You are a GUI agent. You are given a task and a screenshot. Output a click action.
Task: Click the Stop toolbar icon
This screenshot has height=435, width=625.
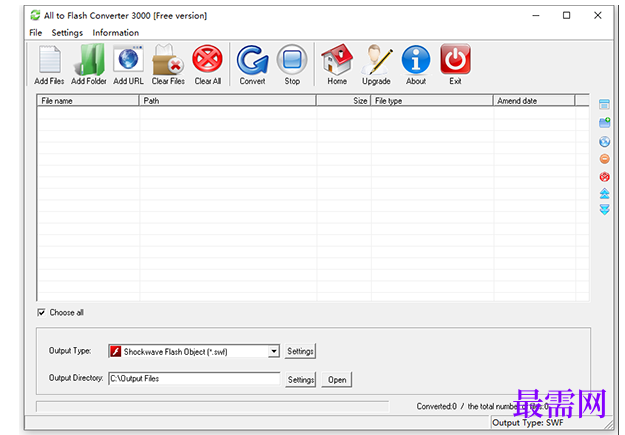[x=292, y=60]
